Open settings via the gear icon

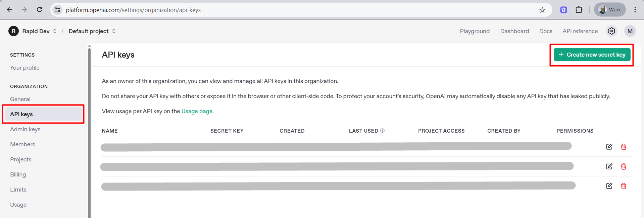pyautogui.click(x=611, y=31)
